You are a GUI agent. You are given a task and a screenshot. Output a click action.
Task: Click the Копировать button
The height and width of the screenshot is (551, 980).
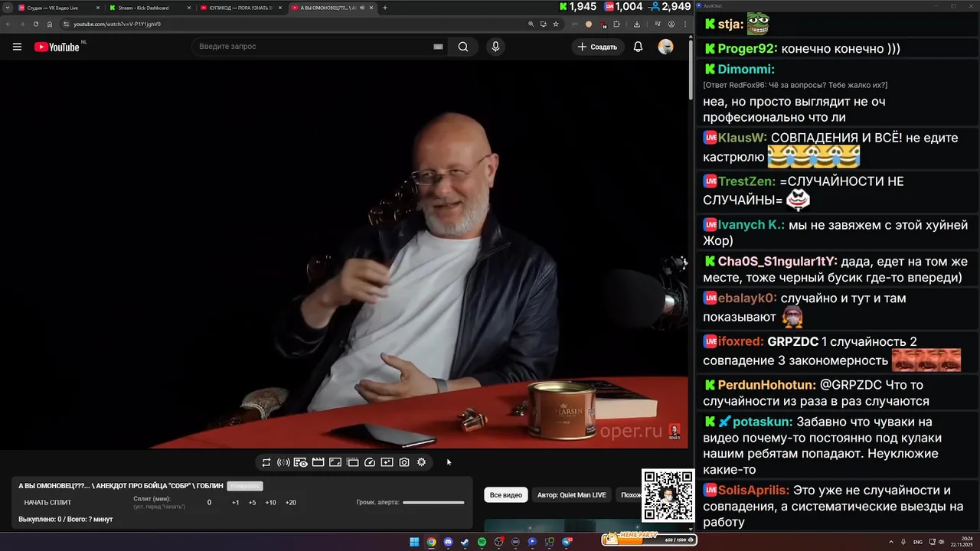(245, 486)
